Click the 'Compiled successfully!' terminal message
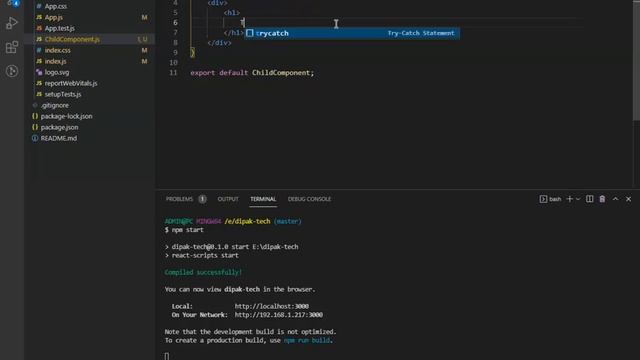The width and height of the screenshot is (640, 360). click(x=203, y=272)
